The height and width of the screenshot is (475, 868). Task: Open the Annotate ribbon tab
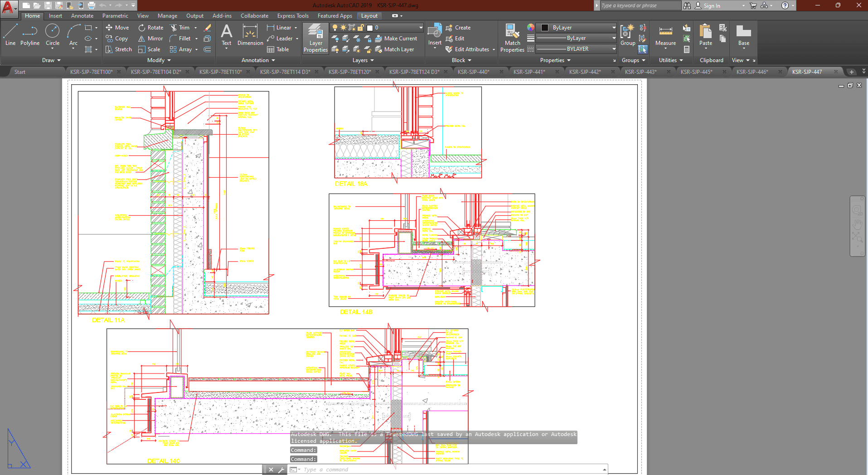pyautogui.click(x=82, y=16)
